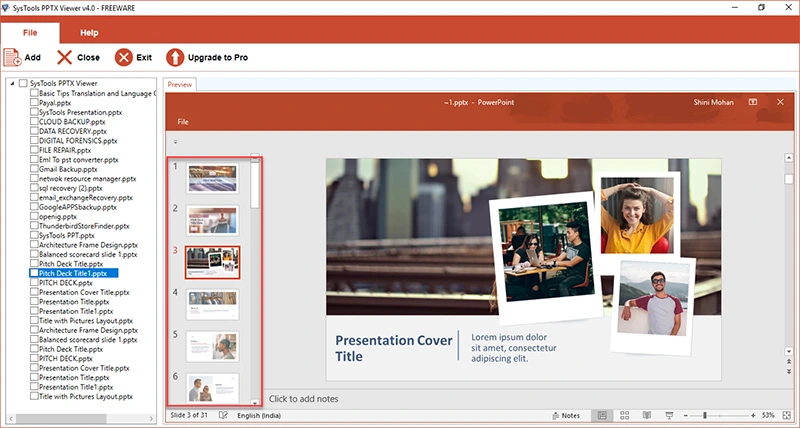The width and height of the screenshot is (800, 428).
Task: Click the Close file toolbar icon
Action: coord(64,57)
